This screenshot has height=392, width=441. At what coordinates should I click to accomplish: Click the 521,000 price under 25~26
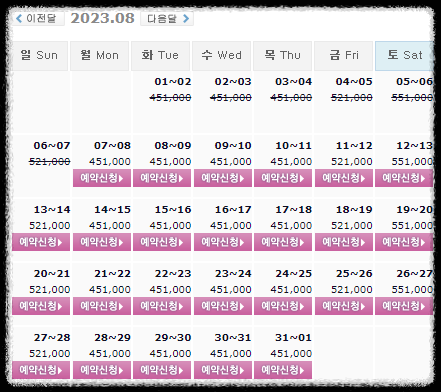pyautogui.click(x=352, y=289)
